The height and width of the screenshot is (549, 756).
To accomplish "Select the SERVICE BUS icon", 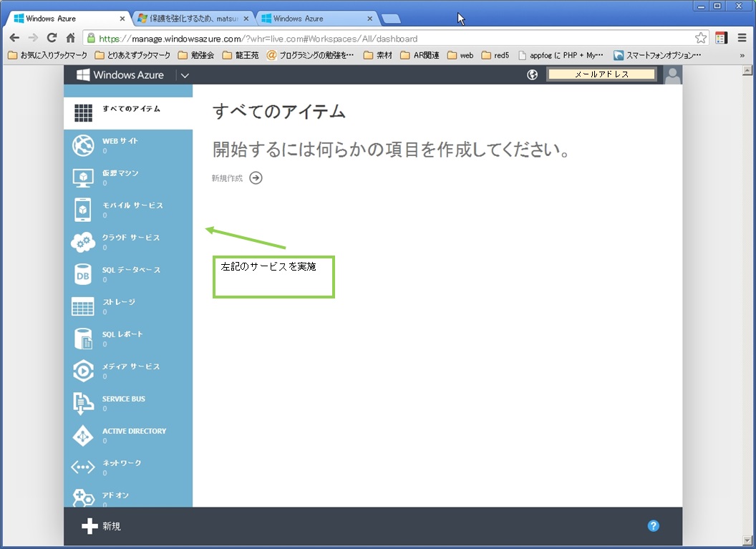I will click(83, 403).
